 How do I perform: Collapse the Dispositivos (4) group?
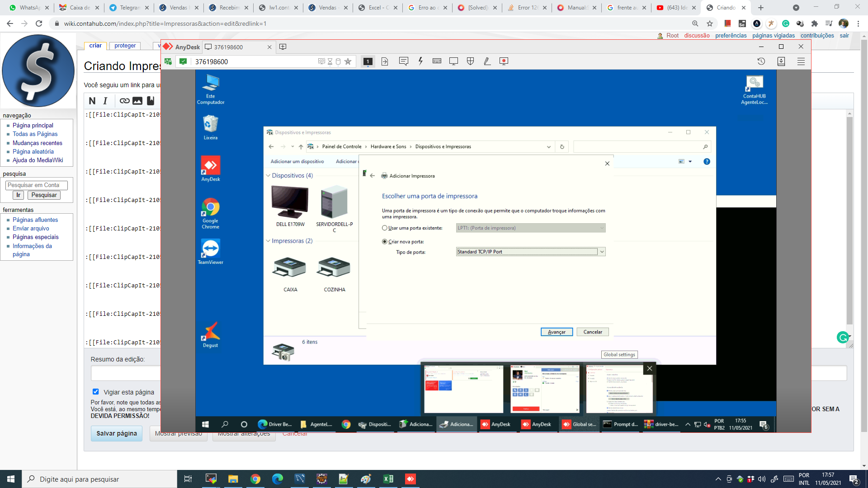[x=268, y=176]
